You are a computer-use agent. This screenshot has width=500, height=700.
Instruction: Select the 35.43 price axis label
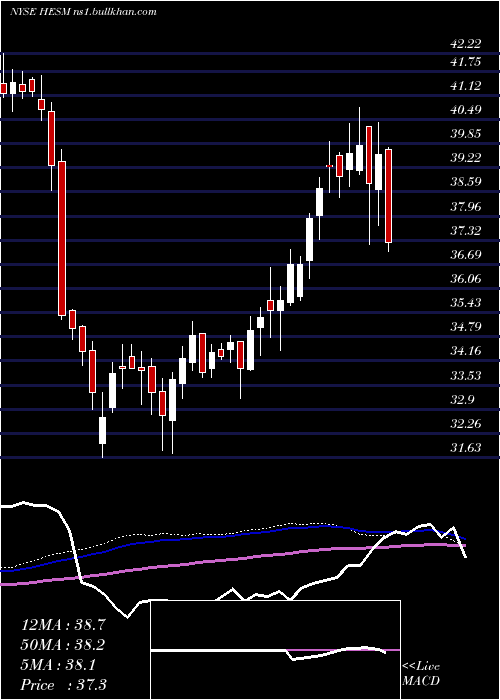point(466,303)
